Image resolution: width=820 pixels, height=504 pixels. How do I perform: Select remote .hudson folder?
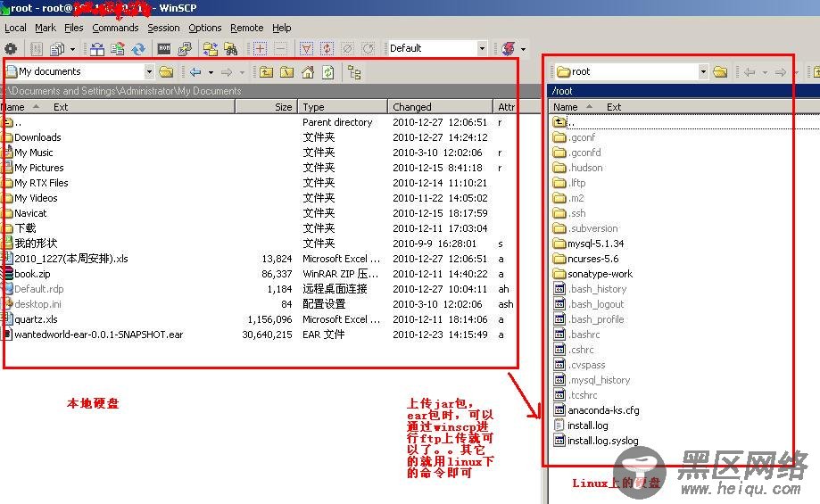[585, 168]
